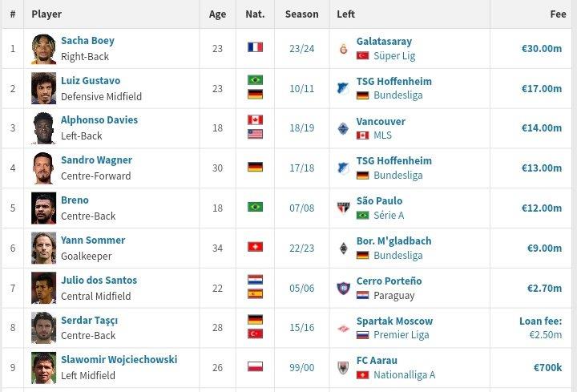Viewport: 577px width, 392px height.
Task: Sort table by the Fee column header
Action: tap(558, 14)
